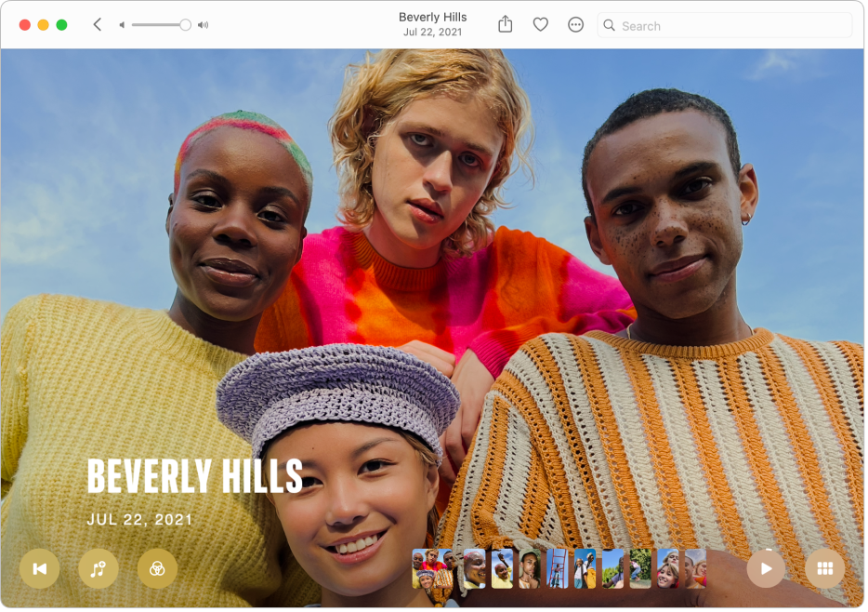Image resolution: width=868 pixels, height=612 pixels.
Task: Click the green full-screen window button
Action: pyautogui.click(x=61, y=25)
